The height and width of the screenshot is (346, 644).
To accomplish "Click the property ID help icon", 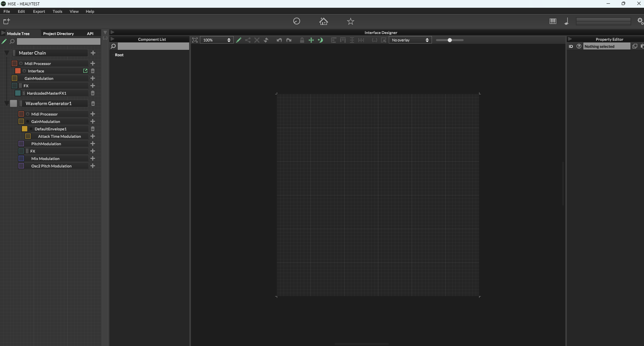I will pyautogui.click(x=579, y=46).
